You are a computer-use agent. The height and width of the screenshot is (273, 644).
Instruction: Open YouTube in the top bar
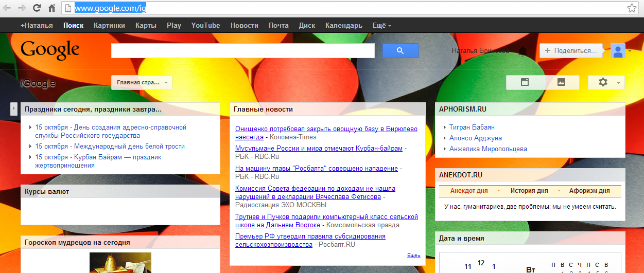tap(206, 25)
